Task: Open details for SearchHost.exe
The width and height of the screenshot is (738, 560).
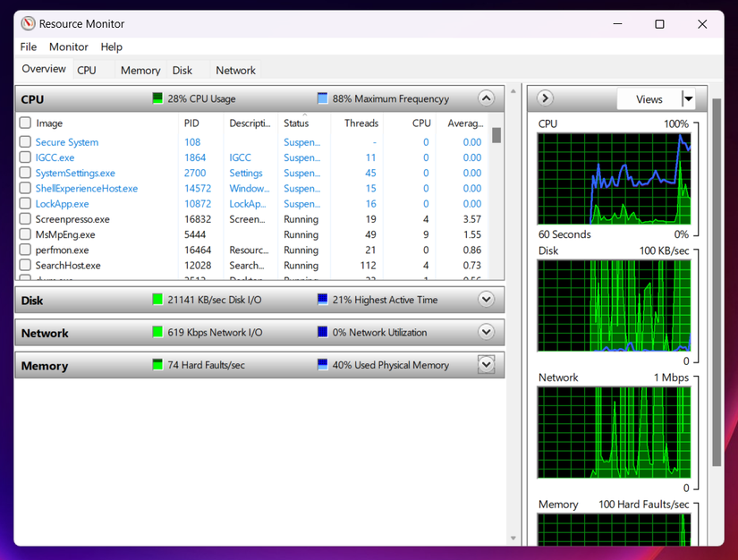Action: tap(68, 265)
